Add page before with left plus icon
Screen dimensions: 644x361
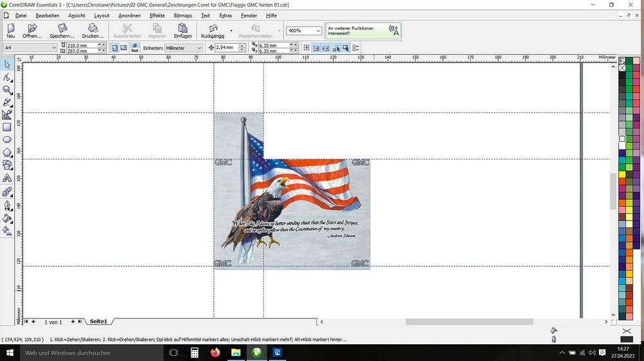click(x=33, y=322)
